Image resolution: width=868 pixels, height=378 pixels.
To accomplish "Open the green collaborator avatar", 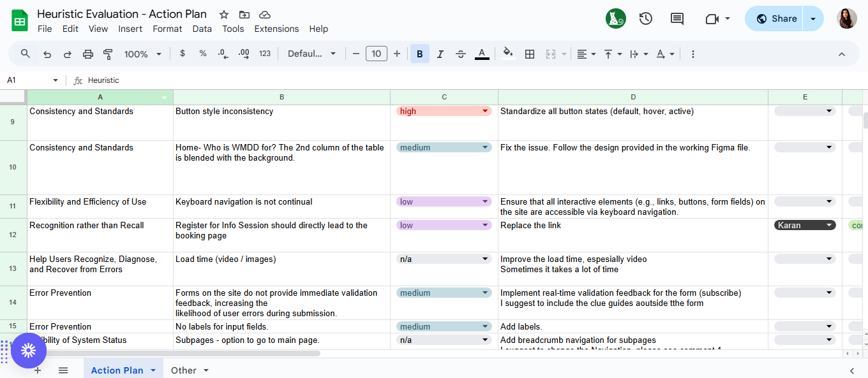I will (x=616, y=18).
